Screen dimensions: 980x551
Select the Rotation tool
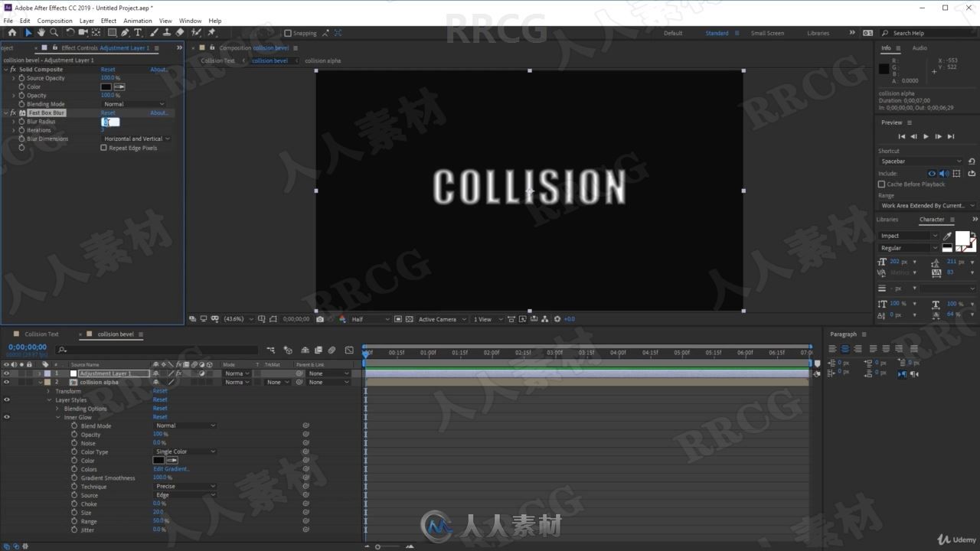tap(70, 33)
